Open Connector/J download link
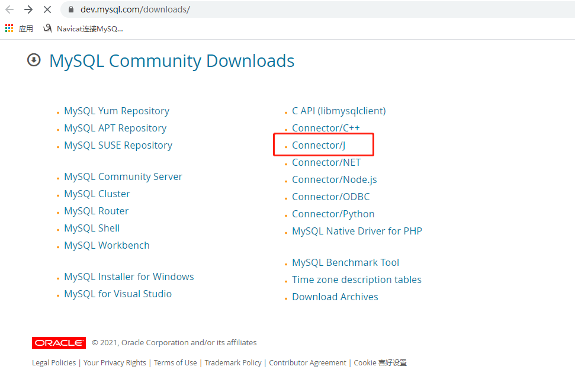Screen dimensions: 575x392 [319, 145]
